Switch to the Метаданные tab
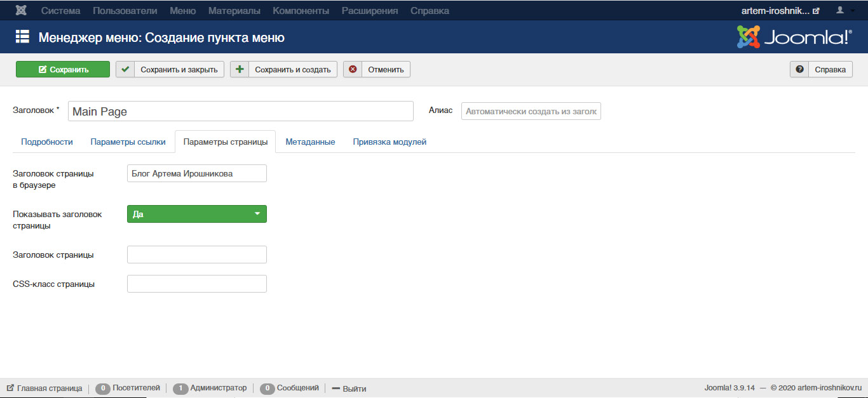 tap(310, 142)
